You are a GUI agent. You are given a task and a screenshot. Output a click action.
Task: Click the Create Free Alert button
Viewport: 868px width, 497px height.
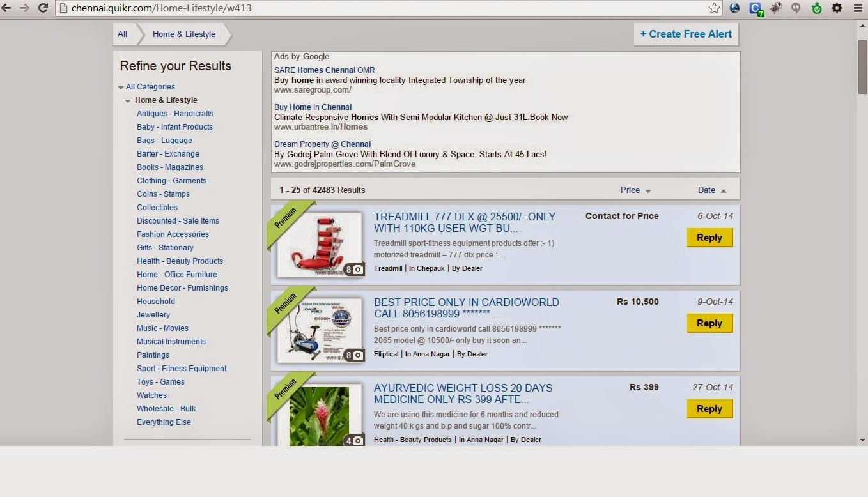point(685,34)
